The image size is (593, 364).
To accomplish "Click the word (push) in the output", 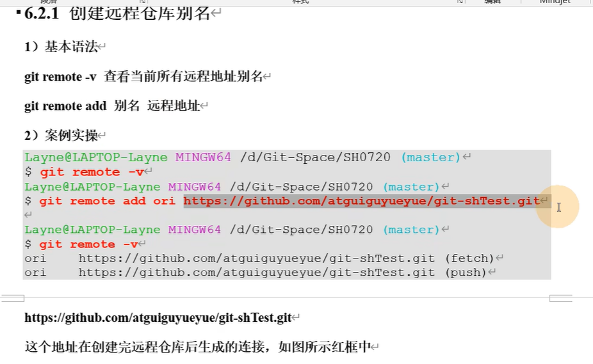I will [466, 273].
